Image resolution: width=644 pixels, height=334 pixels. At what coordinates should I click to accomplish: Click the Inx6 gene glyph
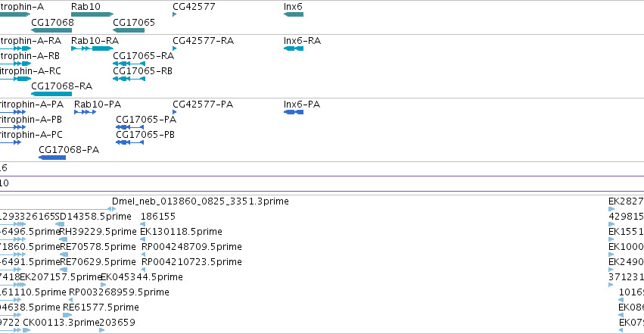pos(294,14)
